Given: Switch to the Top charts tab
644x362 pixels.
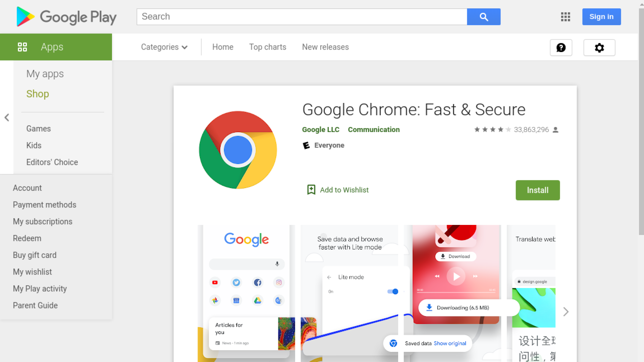Looking at the screenshot, I should tap(267, 47).
